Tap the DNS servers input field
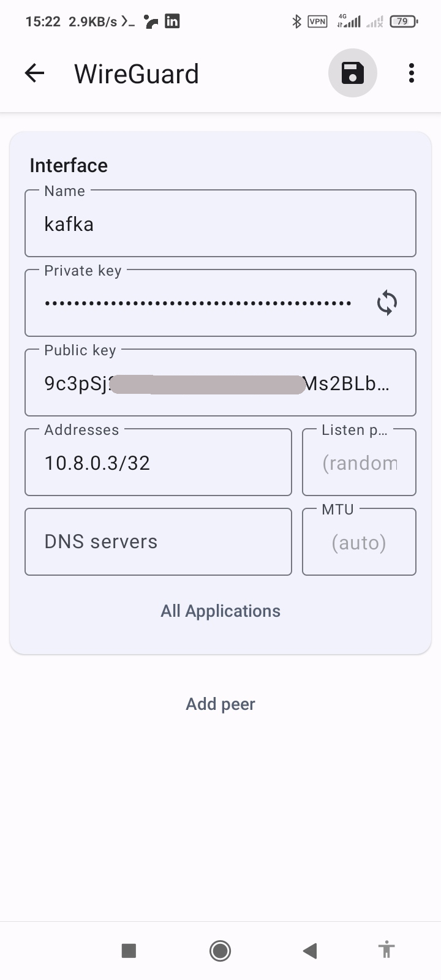The height and width of the screenshot is (980, 441). pyautogui.click(x=158, y=542)
